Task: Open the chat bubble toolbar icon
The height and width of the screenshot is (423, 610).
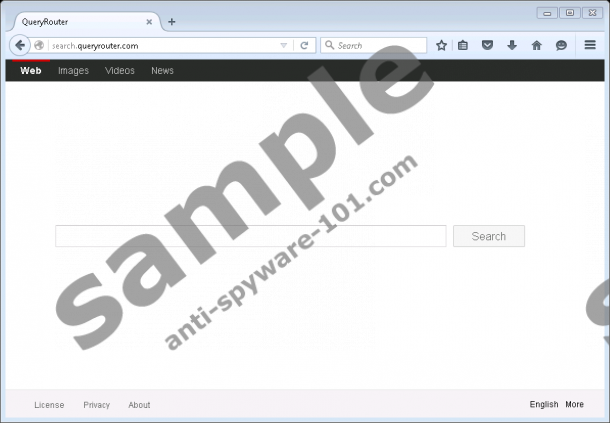Action: click(561, 45)
